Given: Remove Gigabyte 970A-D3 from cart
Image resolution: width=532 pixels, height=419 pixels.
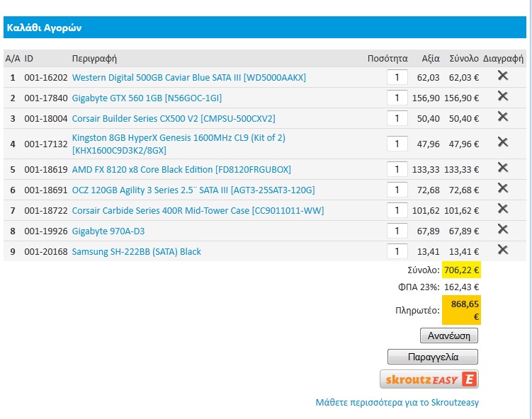Looking at the screenshot, I should pos(503,229).
